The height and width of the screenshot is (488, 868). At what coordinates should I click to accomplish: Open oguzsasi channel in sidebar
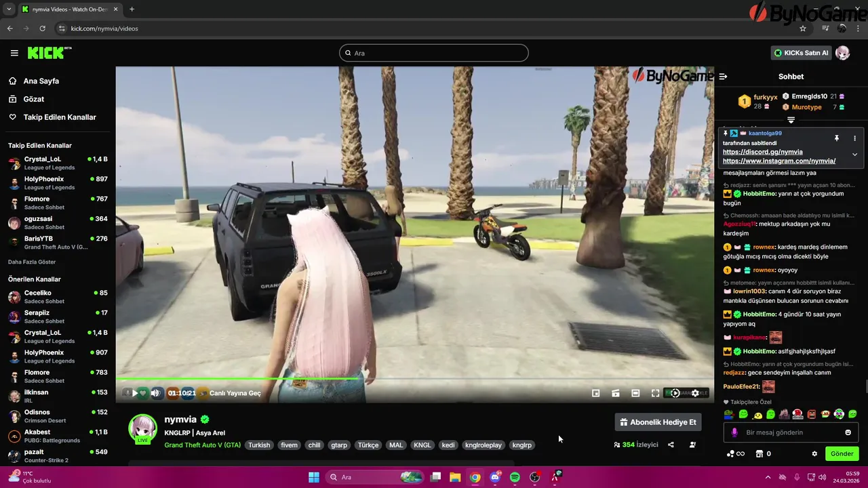pos(58,222)
